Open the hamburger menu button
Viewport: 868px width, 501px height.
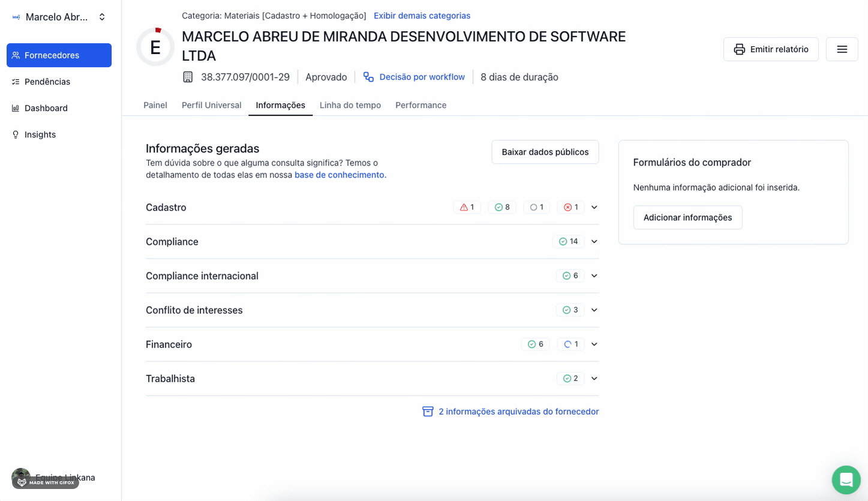(842, 49)
